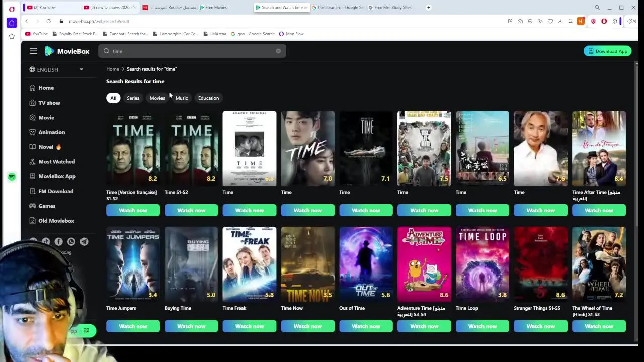Screen dimensions: 644x362
Task: Select the All filter tab
Action: click(x=113, y=98)
